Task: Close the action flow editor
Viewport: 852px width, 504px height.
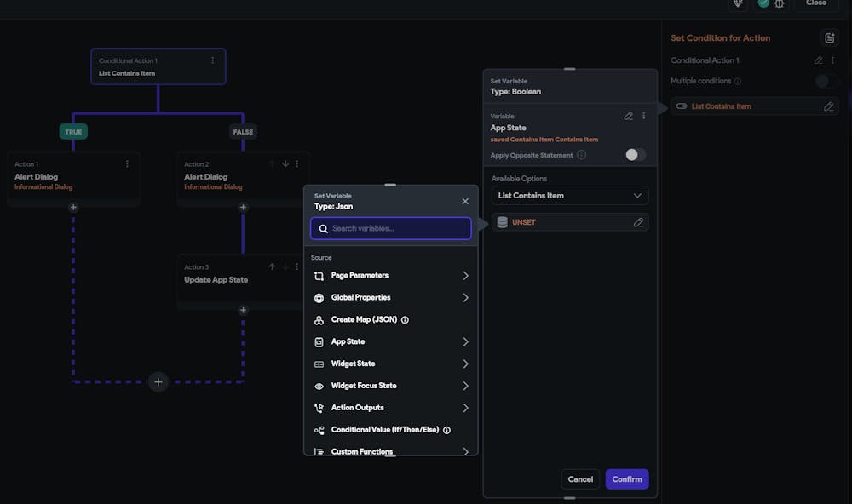Action: tap(816, 3)
